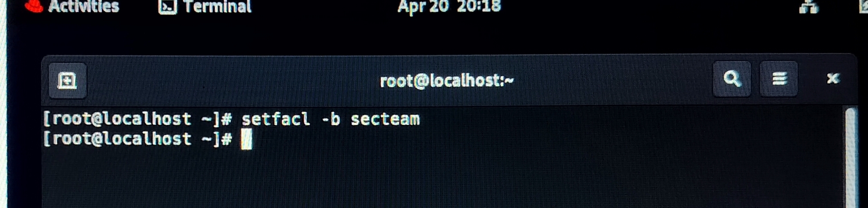The width and height of the screenshot is (868, 208).
Task: Click the root@localhost:~ window title
Action: coord(447,80)
